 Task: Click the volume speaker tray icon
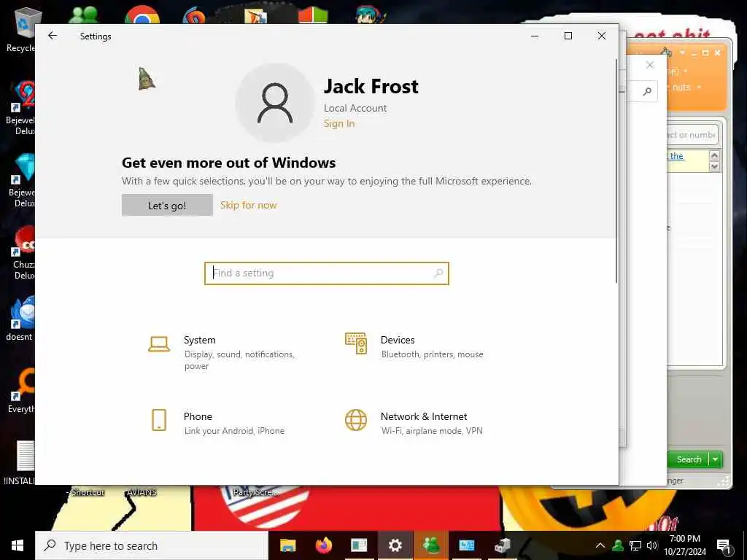(x=652, y=545)
